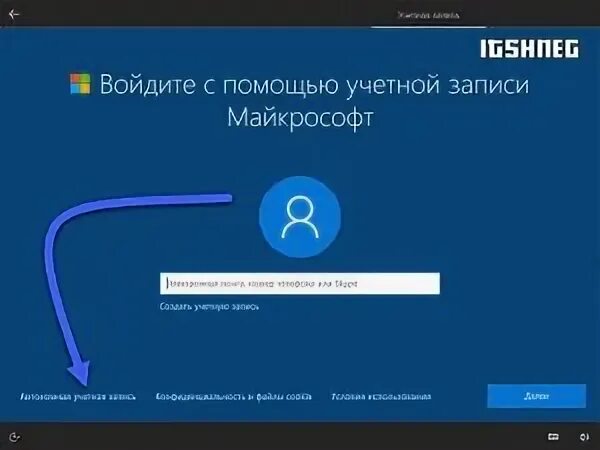The width and height of the screenshot is (600, 450).
Task: Open the Создать учетную запись link
Action: (x=209, y=307)
